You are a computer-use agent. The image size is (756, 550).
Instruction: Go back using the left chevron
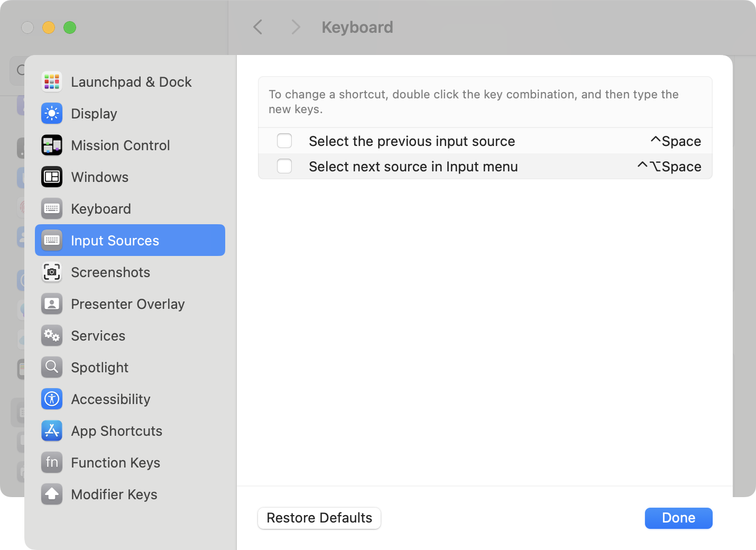[258, 27]
